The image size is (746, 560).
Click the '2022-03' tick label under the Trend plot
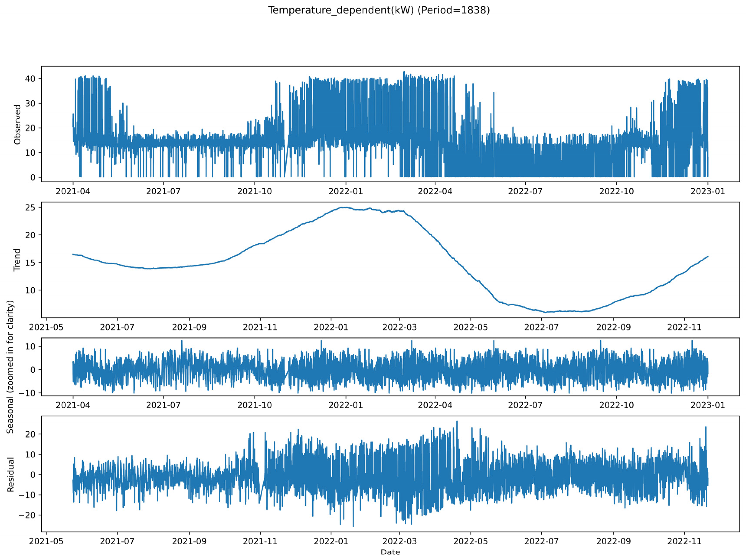(399, 327)
